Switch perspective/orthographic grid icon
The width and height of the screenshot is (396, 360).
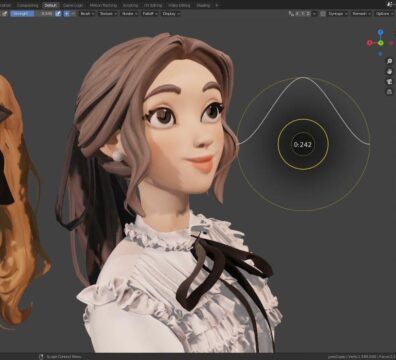tap(389, 92)
